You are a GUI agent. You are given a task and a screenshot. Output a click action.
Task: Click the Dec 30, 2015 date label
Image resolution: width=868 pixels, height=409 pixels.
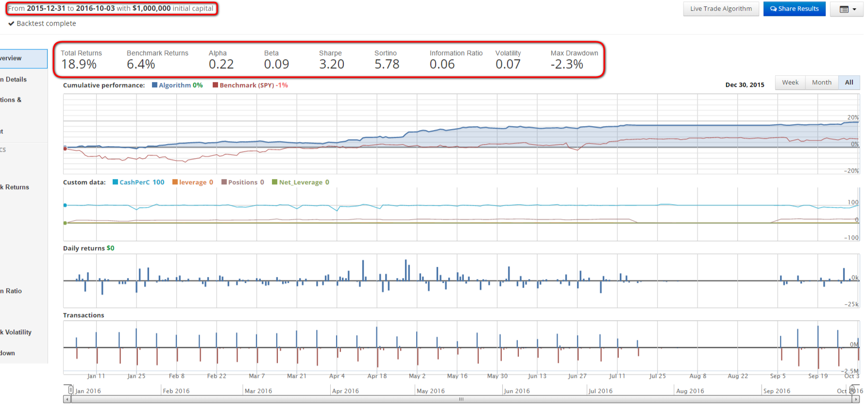point(745,85)
